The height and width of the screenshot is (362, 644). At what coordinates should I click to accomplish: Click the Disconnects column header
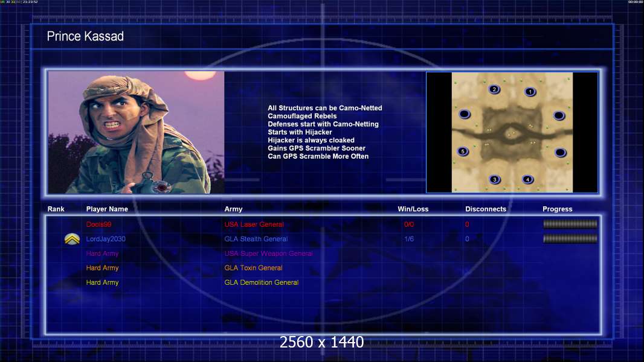click(x=486, y=209)
